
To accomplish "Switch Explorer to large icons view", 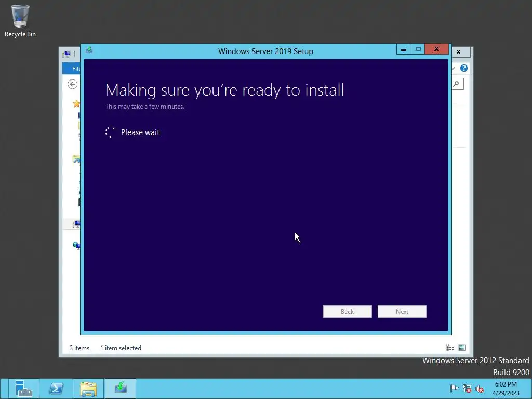I will coord(462,347).
